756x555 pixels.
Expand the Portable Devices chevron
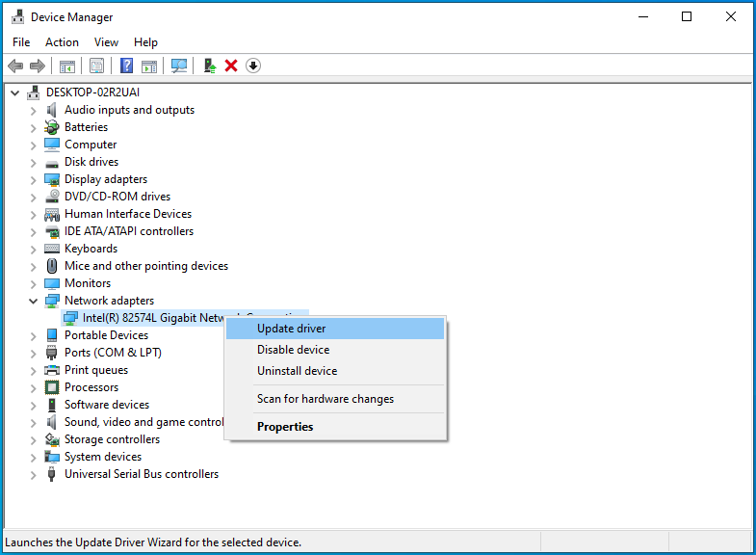tap(34, 336)
